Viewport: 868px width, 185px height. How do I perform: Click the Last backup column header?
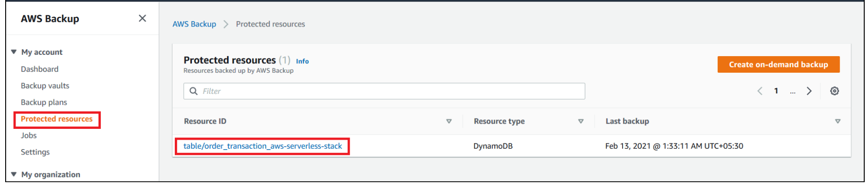pyautogui.click(x=627, y=121)
